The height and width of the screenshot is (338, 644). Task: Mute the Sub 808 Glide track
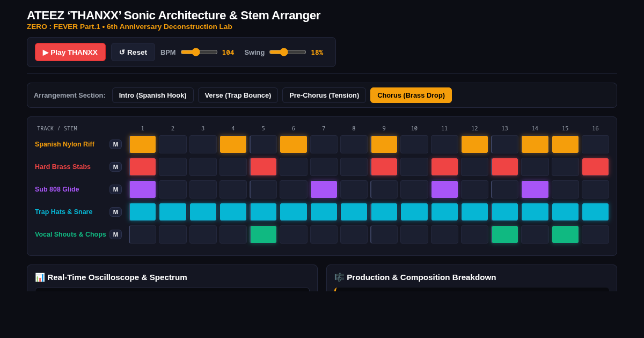tap(115, 189)
